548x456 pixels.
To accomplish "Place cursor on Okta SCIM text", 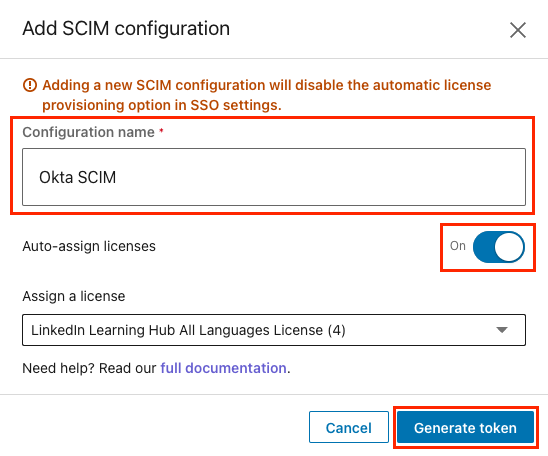I will [x=77, y=177].
